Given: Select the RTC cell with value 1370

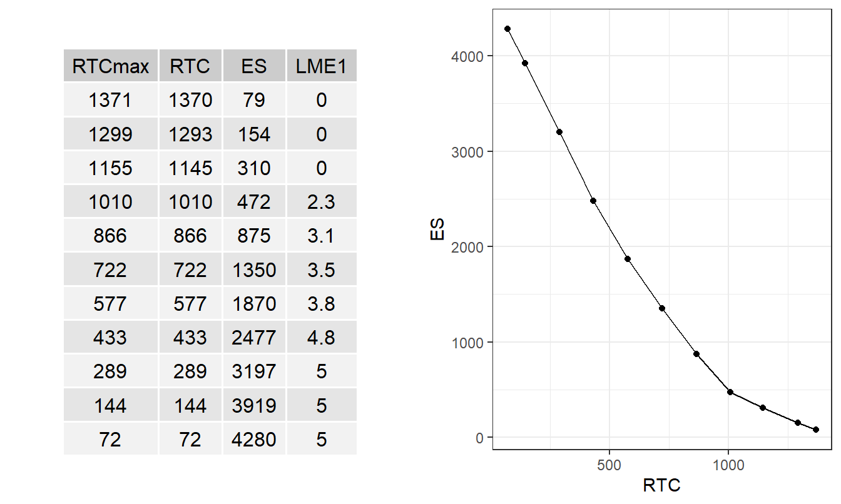Looking at the screenshot, I should point(190,99).
